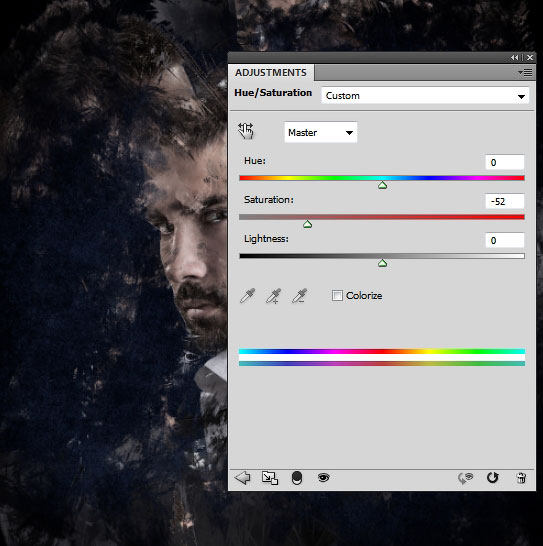Enable the Colorize checkbox
Image resolution: width=543 pixels, height=546 pixels.
coord(337,296)
